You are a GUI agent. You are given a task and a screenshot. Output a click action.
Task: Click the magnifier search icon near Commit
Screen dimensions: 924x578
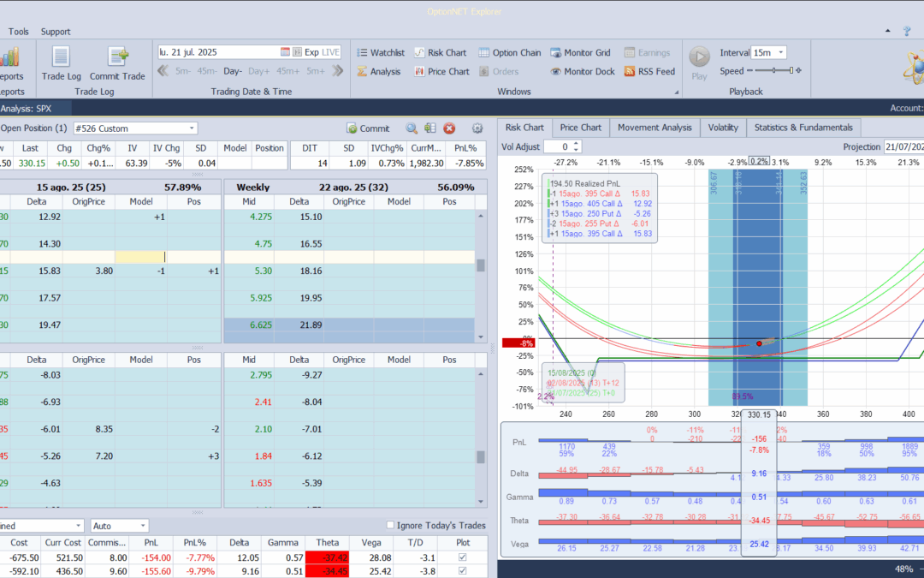point(412,128)
